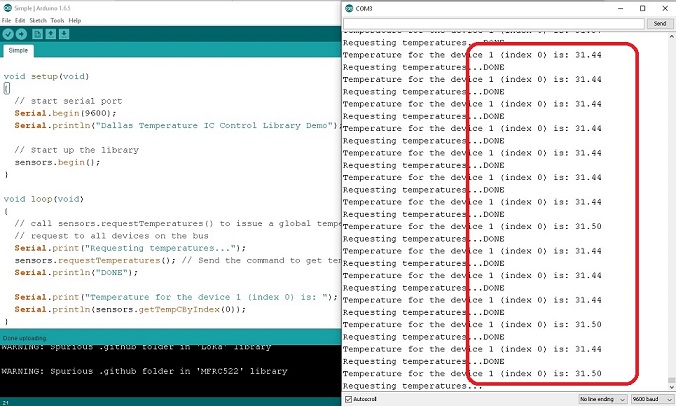This screenshot has width=676, height=406.
Task: Click 'void loop(void)' in the editor
Action: pos(44,199)
